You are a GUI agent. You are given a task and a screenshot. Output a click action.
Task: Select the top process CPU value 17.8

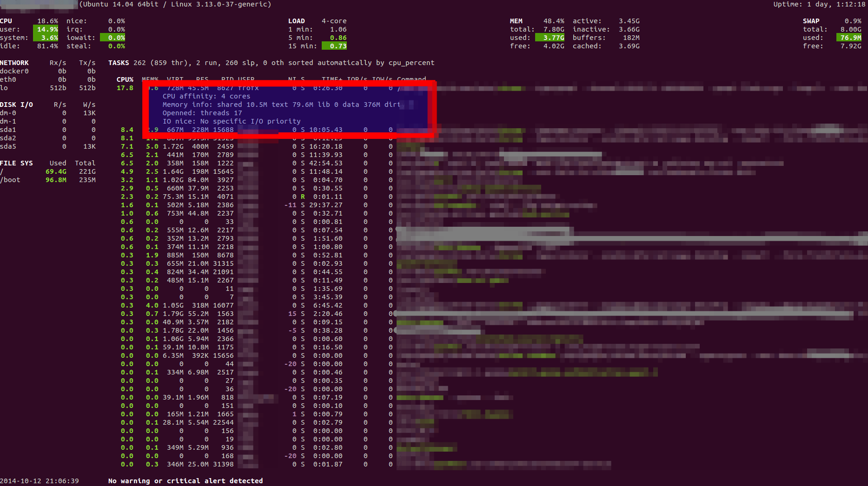(125, 88)
